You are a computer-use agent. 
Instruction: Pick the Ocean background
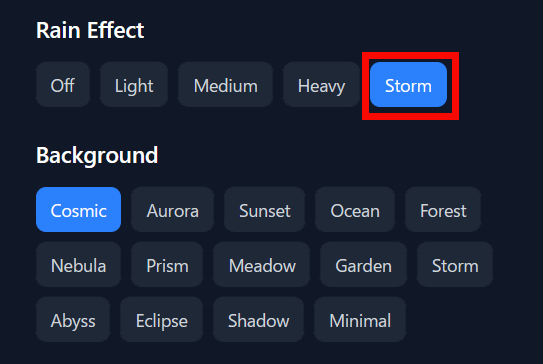point(355,210)
